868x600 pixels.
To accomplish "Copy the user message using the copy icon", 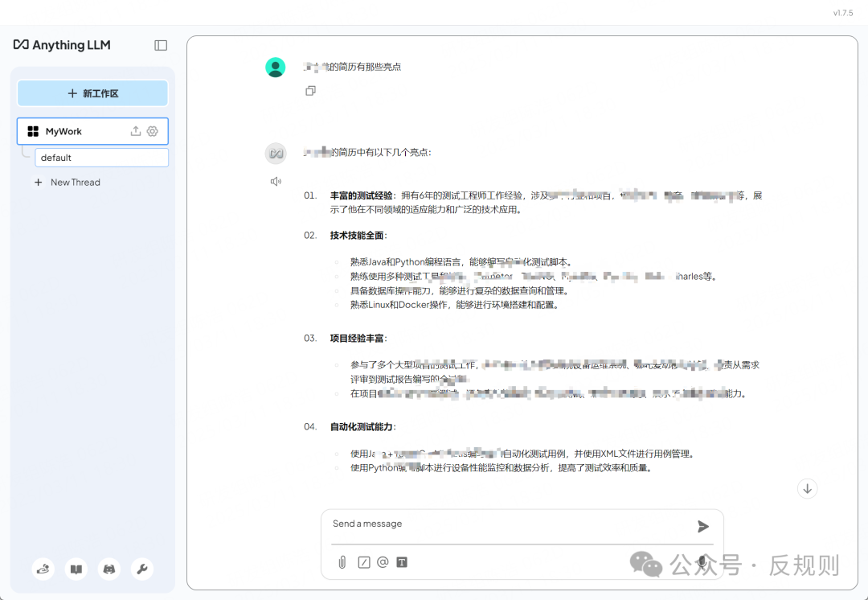I will tap(310, 91).
